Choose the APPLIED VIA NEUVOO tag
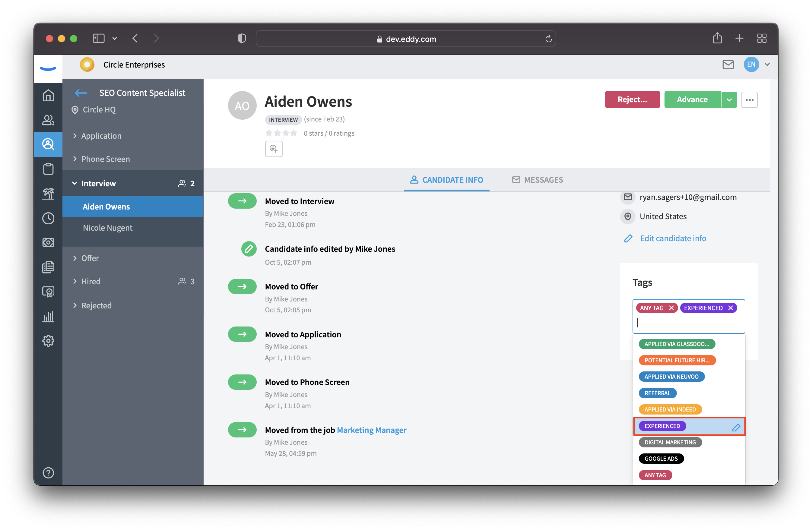The height and width of the screenshot is (530, 812). tap(671, 377)
